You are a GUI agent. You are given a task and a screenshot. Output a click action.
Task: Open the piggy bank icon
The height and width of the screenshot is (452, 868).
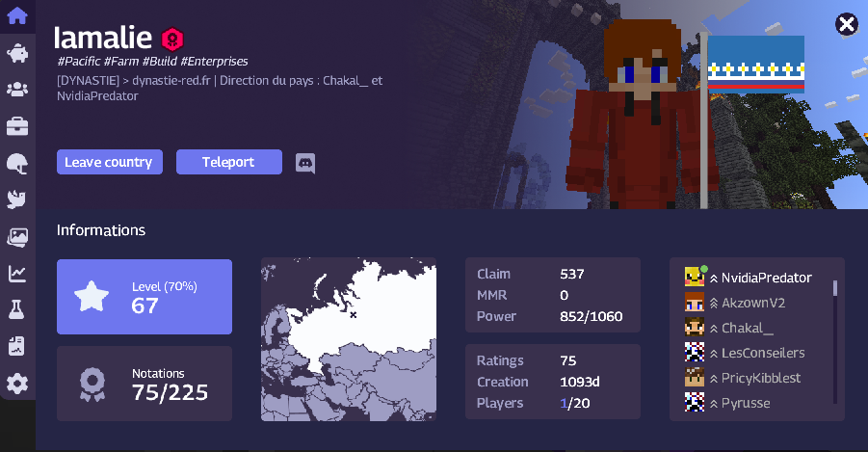17,53
